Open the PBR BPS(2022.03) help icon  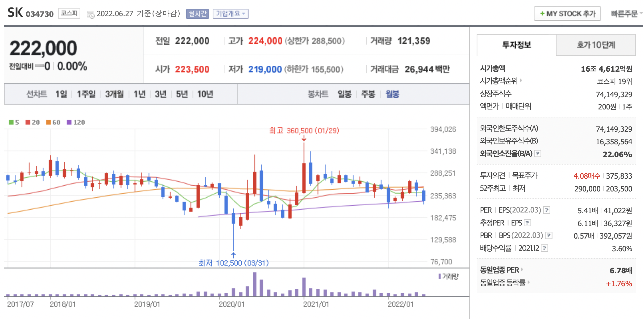549,235
